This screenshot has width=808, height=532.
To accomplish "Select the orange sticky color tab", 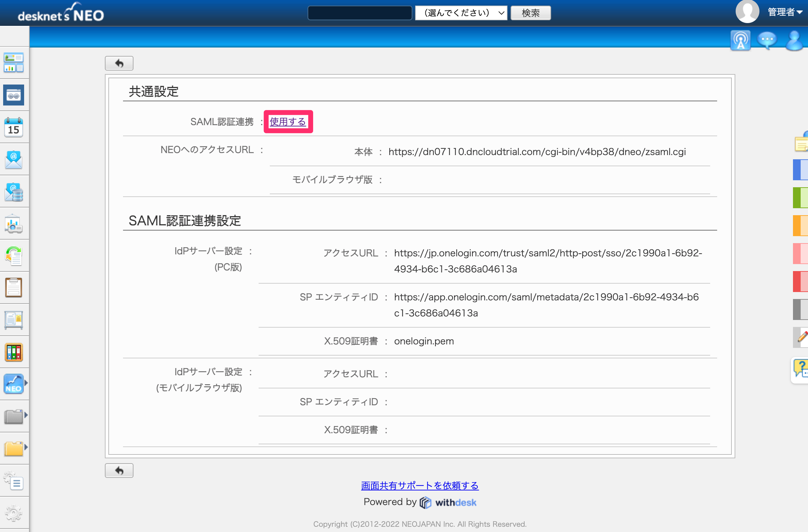I will 801,226.
